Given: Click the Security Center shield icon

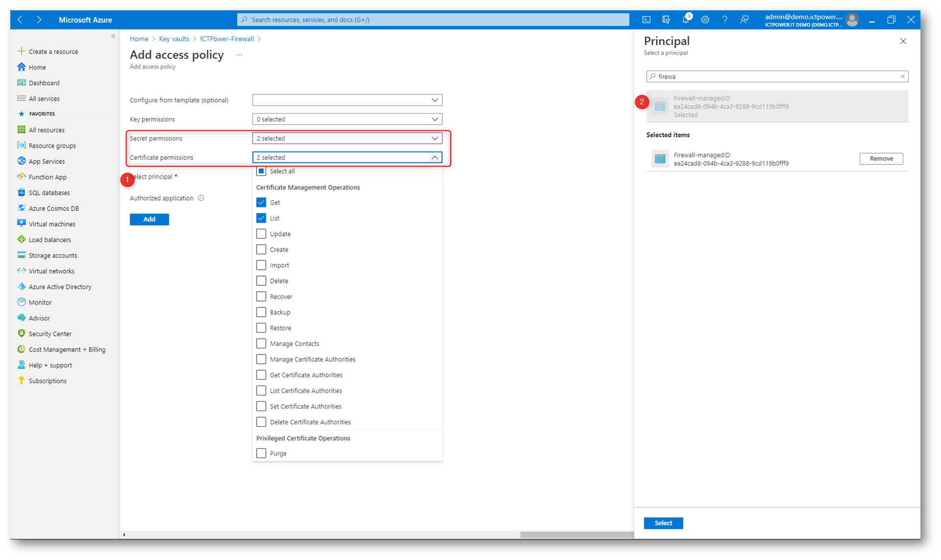Looking at the screenshot, I should pyautogui.click(x=21, y=333).
